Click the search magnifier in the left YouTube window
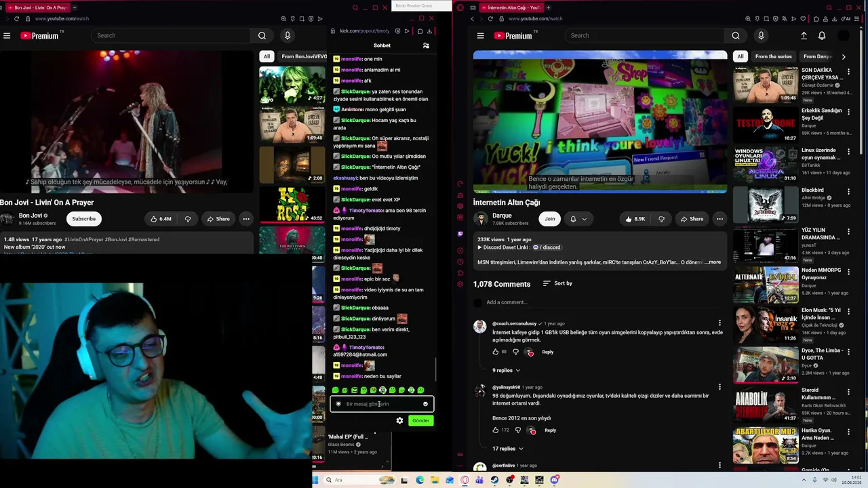Screen dimensions: 868x488 (x=262, y=35)
